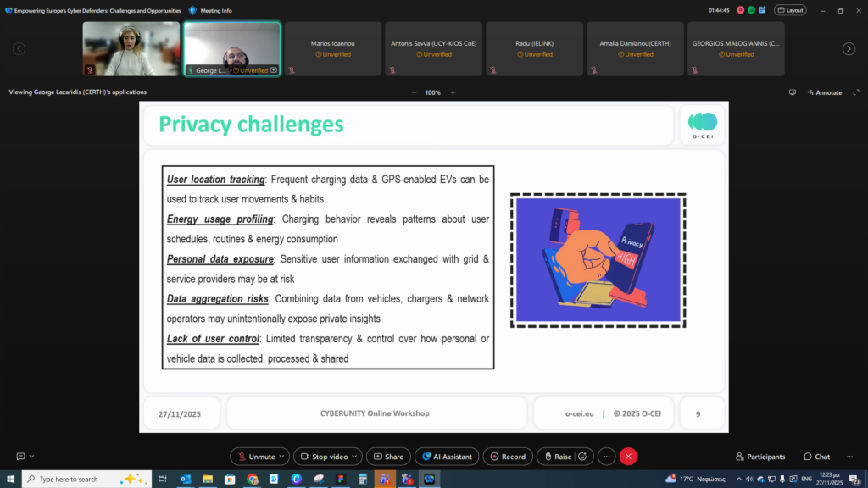Enter full screen for shared content
Image resolution: width=868 pixels, height=488 pixels.
coord(856,92)
